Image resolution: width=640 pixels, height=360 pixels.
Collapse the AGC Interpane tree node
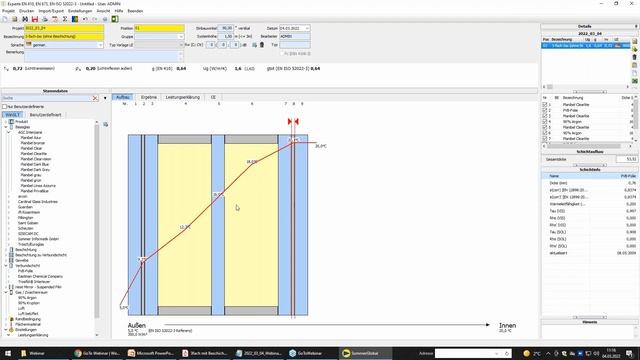point(9,132)
